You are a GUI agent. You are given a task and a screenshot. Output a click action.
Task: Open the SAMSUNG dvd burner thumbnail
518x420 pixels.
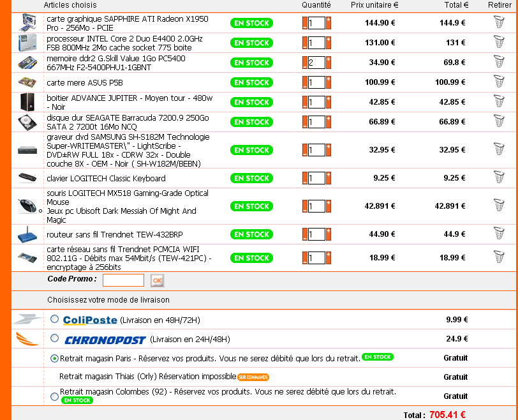coord(27,151)
